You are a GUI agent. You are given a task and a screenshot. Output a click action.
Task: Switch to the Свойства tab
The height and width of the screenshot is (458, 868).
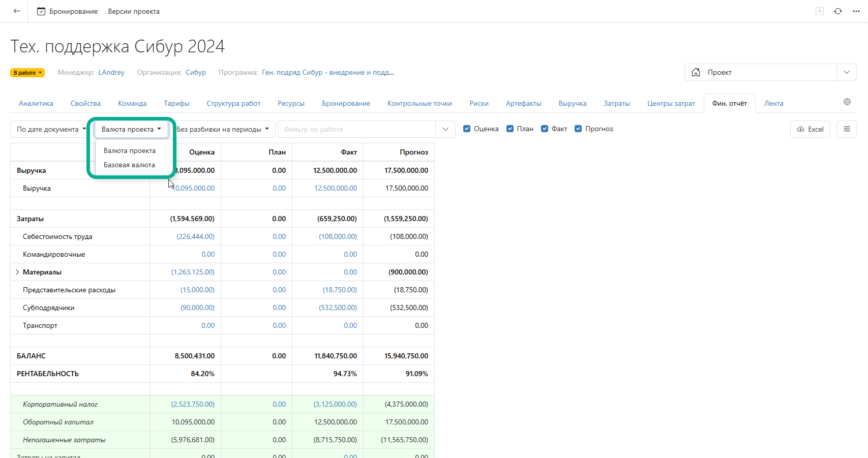[85, 103]
